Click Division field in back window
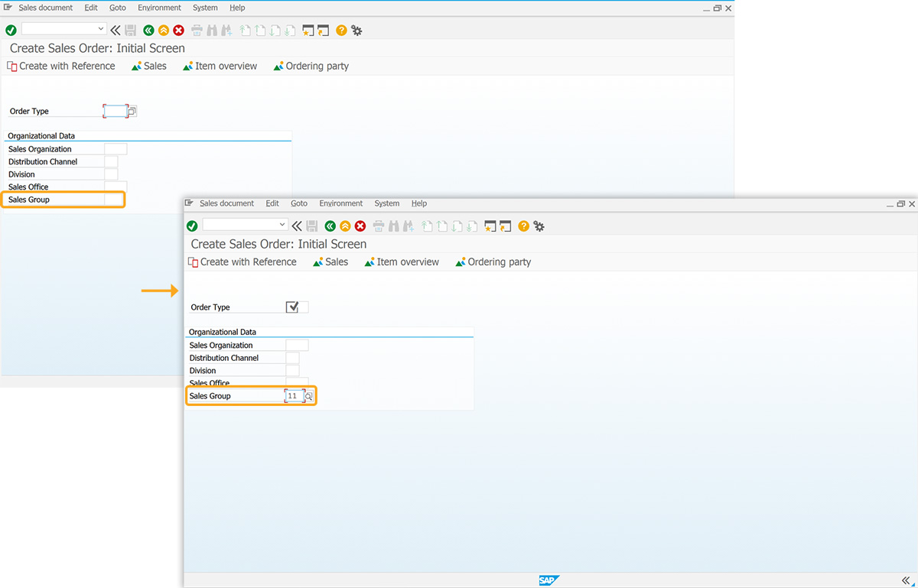The height and width of the screenshot is (588, 918). click(x=111, y=174)
